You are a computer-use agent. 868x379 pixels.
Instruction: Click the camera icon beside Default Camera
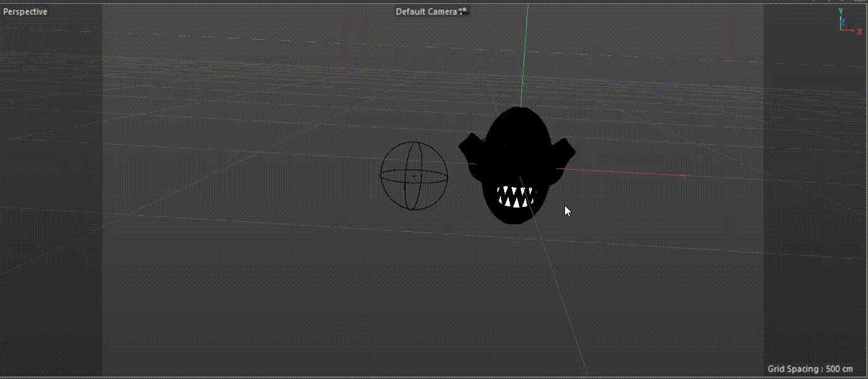coord(463,12)
